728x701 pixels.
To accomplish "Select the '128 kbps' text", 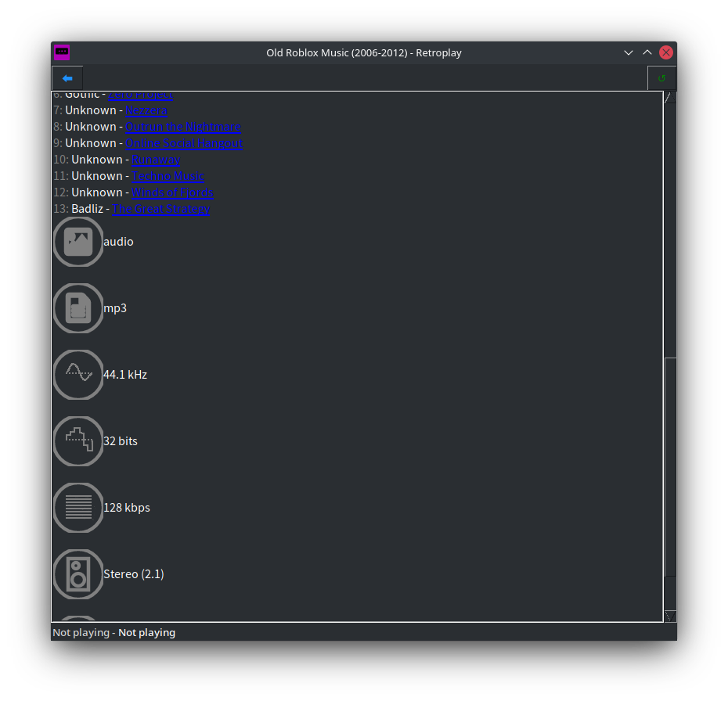I will [127, 508].
